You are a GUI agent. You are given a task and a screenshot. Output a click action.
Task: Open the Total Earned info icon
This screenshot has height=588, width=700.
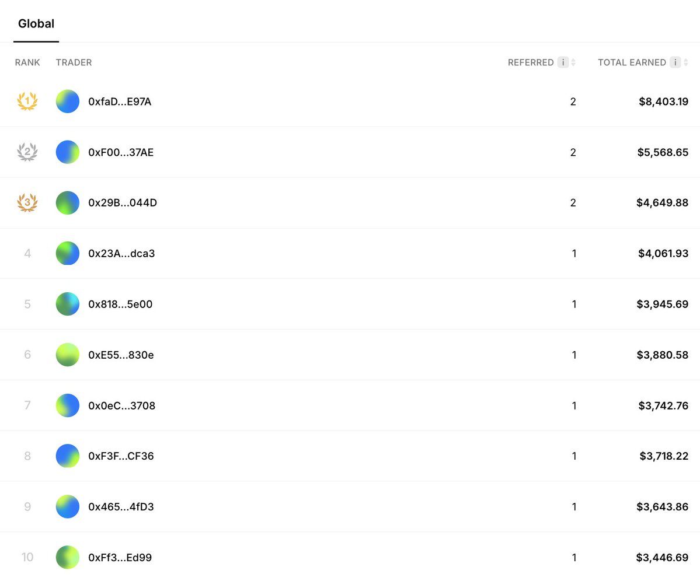(675, 62)
